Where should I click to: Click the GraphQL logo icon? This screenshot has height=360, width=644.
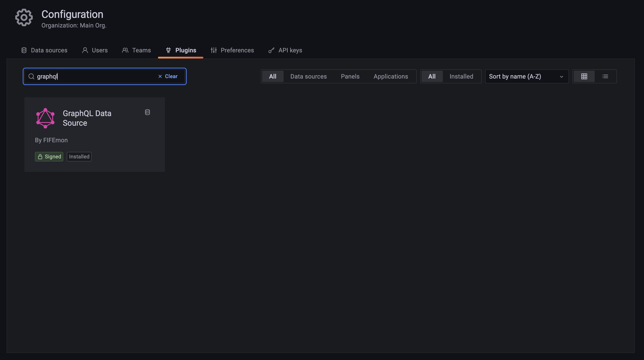point(45,118)
